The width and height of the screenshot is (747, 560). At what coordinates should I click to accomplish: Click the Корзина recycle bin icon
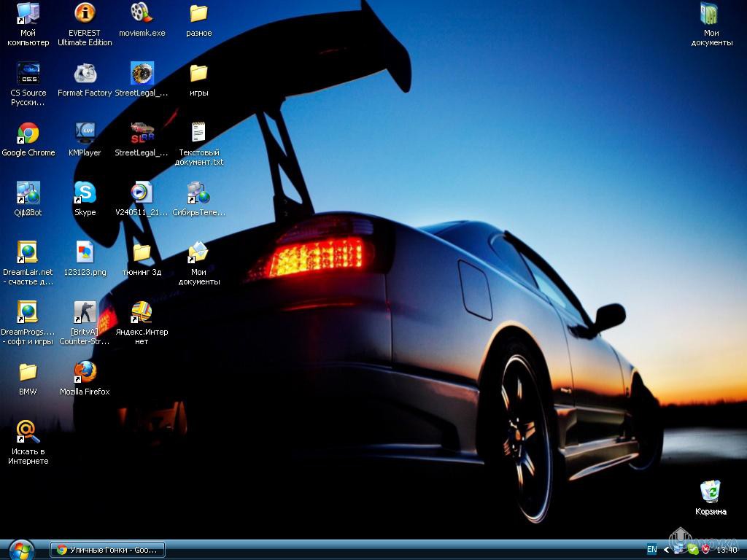click(711, 492)
